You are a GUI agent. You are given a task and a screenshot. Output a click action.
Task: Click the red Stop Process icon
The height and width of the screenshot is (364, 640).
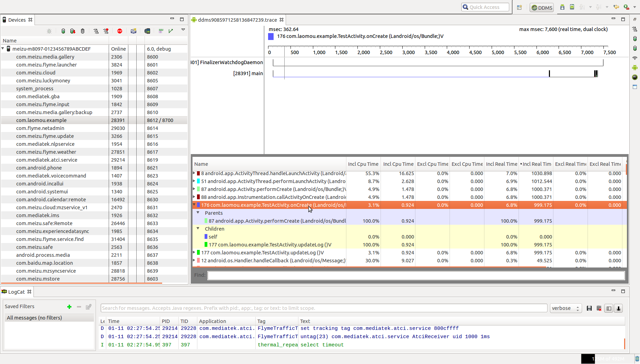pyautogui.click(x=120, y=31)
